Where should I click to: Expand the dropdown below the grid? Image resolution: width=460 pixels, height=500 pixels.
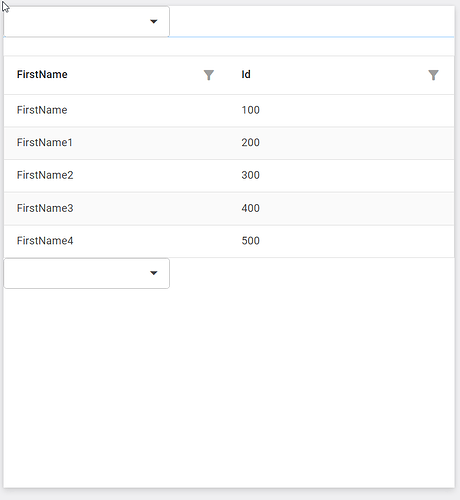click(x=154, y=273)
